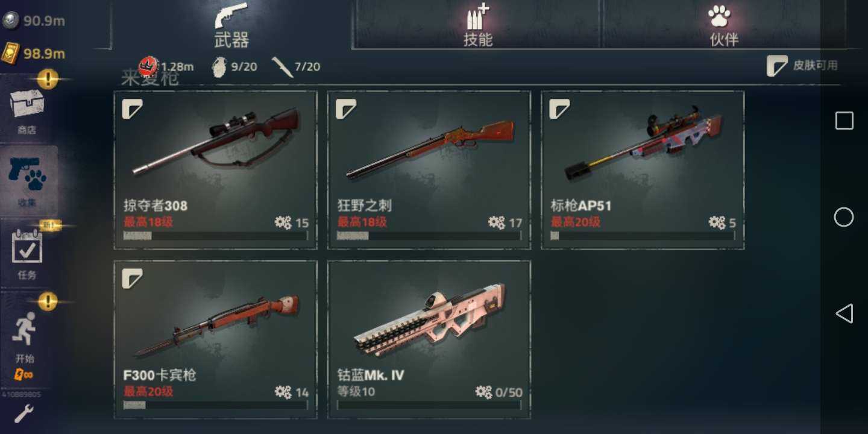
Task: Toggle skin icon on 标枪AP51 card
Action: tap(559, 109)
